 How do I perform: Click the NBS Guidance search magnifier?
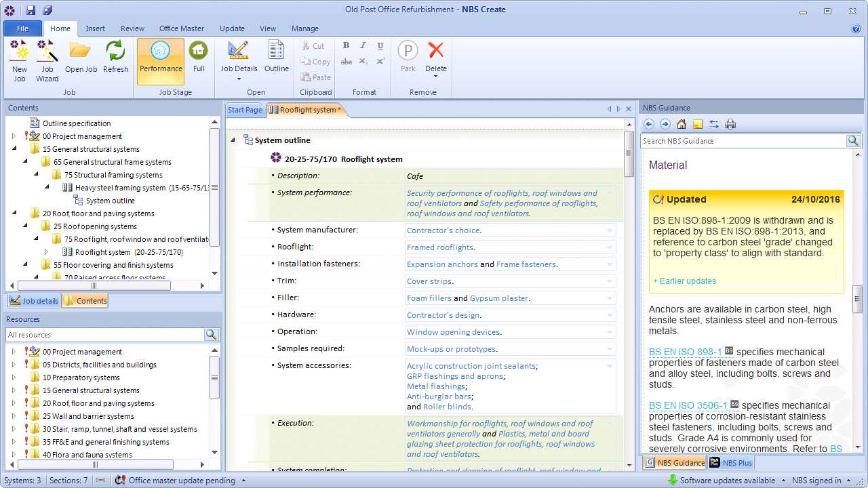853,141
